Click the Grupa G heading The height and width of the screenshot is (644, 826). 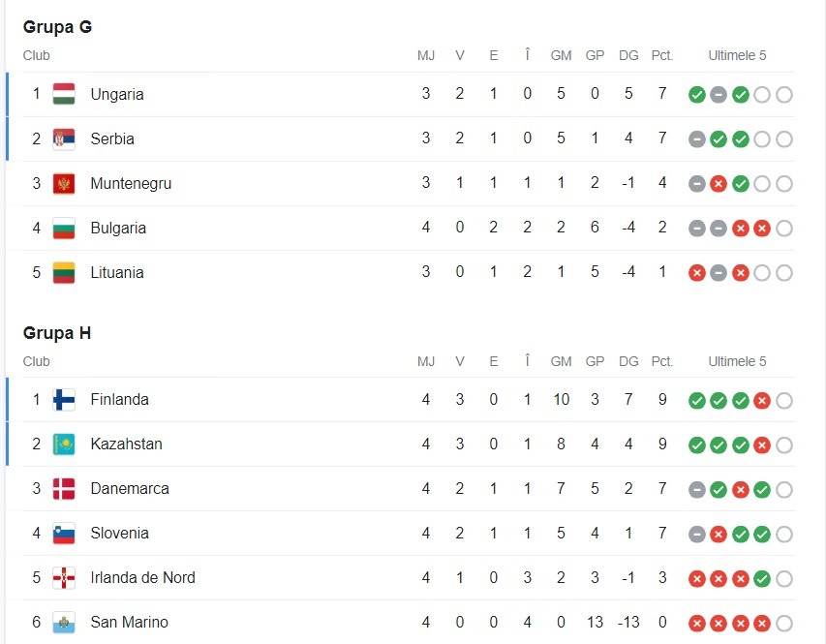(x=58, y=27)
